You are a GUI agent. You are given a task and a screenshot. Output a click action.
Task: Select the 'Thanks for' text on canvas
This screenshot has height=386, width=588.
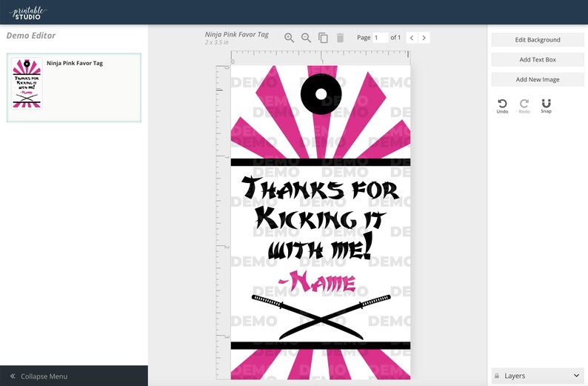(x=320, y=187)
